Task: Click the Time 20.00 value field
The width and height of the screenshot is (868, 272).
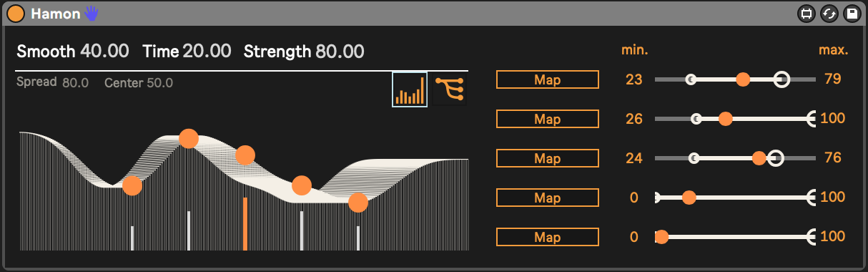Action: (x=207, y=52)
